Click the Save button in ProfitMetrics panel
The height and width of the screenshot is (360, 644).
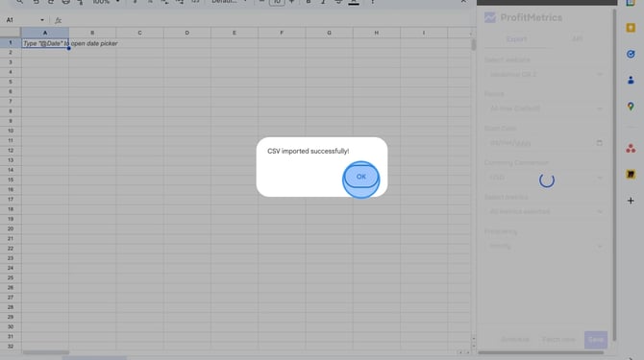(596, 340)
